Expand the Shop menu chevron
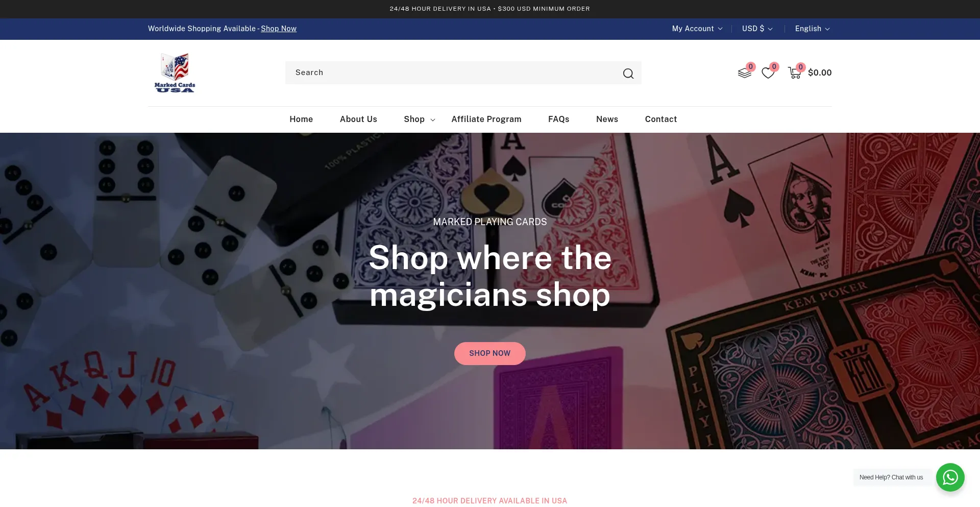980x507 pixels. 433,119
